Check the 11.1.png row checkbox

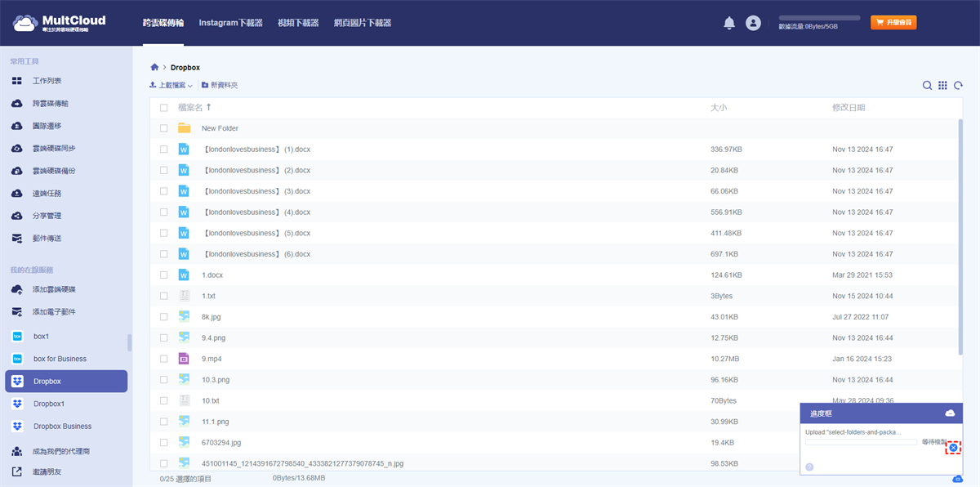(164, 422)
